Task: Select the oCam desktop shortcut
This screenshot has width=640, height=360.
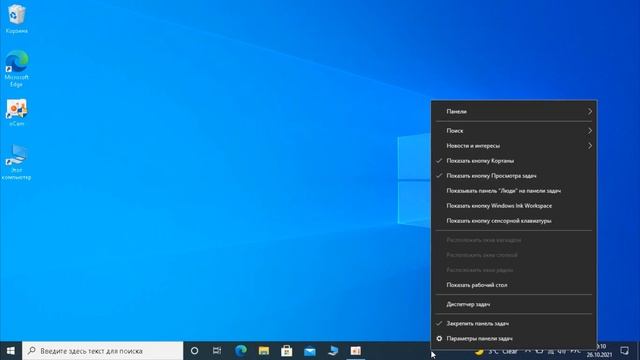Action: point(16,113)
